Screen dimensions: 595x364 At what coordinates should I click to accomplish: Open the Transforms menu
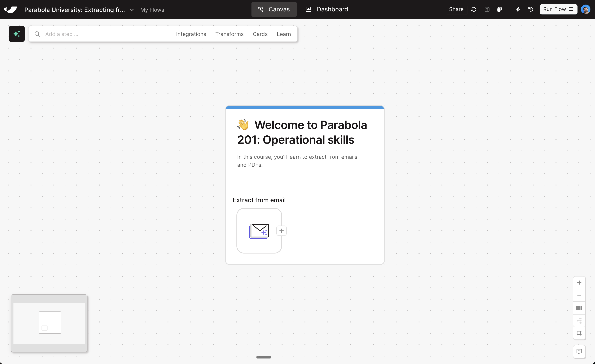(229, 34)
